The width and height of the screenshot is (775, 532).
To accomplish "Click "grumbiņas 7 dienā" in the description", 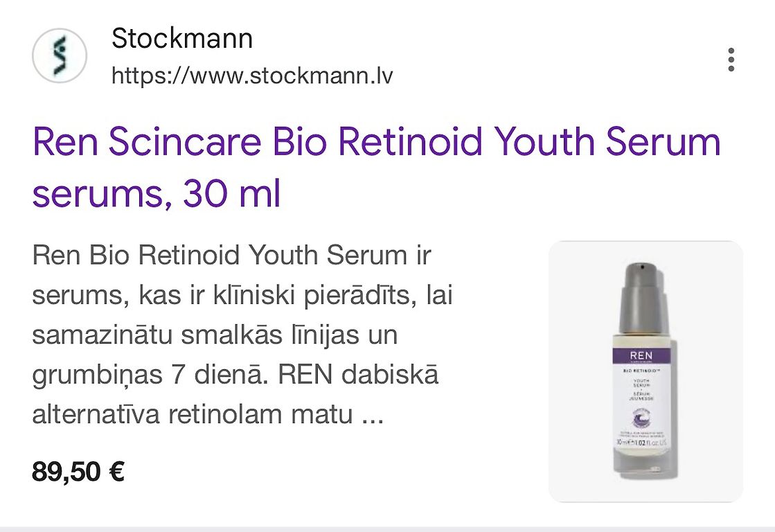I will (150, 375).
